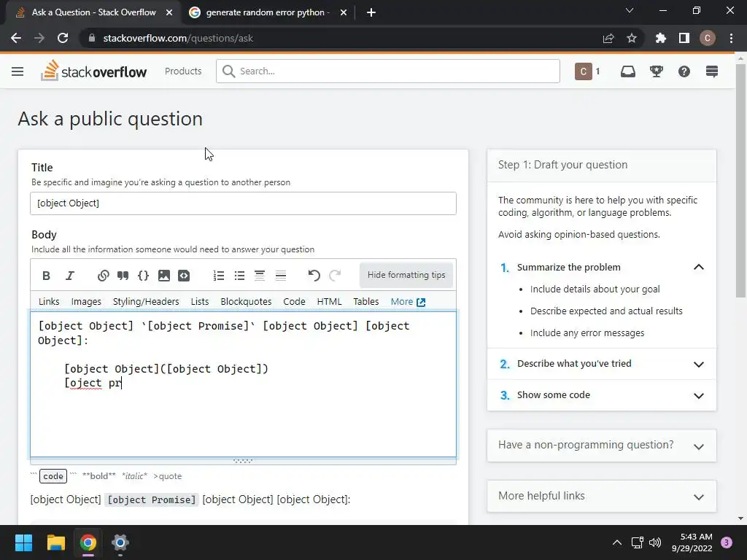Redo the last edit in the editor
The image size is (747, 560).
click(335, 275)
